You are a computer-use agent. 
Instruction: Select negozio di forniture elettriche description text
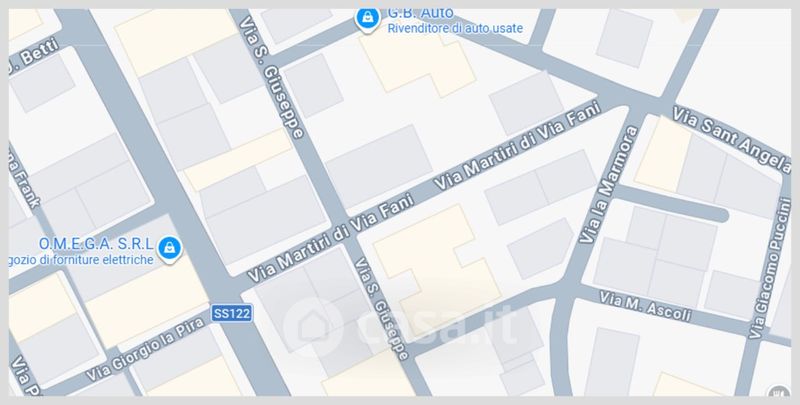pos(81,260)
